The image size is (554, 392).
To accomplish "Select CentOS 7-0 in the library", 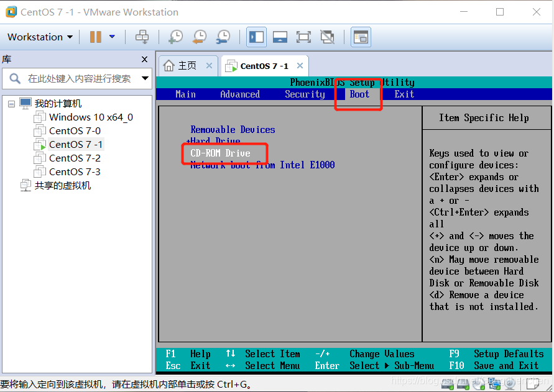I will [x=75, y=131].
